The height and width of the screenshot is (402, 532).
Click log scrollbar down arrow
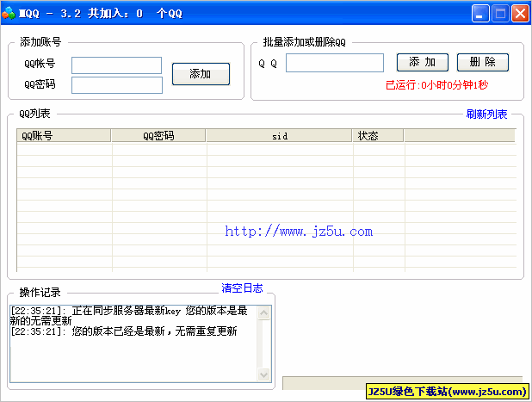pyautogui.click(x=263, y=374)
